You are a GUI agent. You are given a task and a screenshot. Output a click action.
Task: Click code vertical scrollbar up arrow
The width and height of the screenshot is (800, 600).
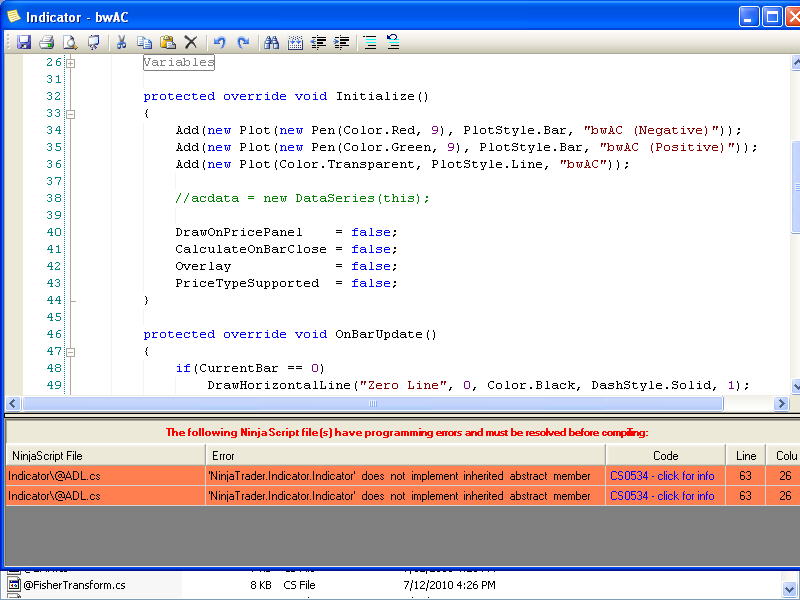point(795,62)
